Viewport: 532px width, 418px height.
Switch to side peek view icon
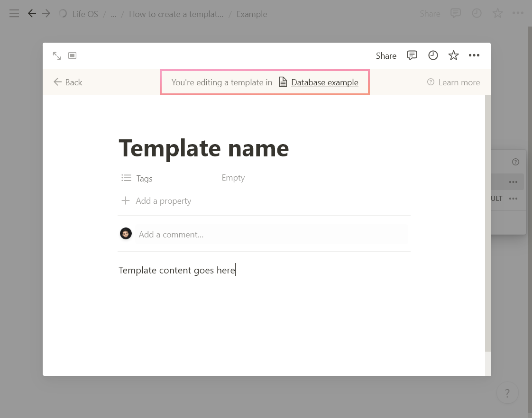click(x=72, y=55)
